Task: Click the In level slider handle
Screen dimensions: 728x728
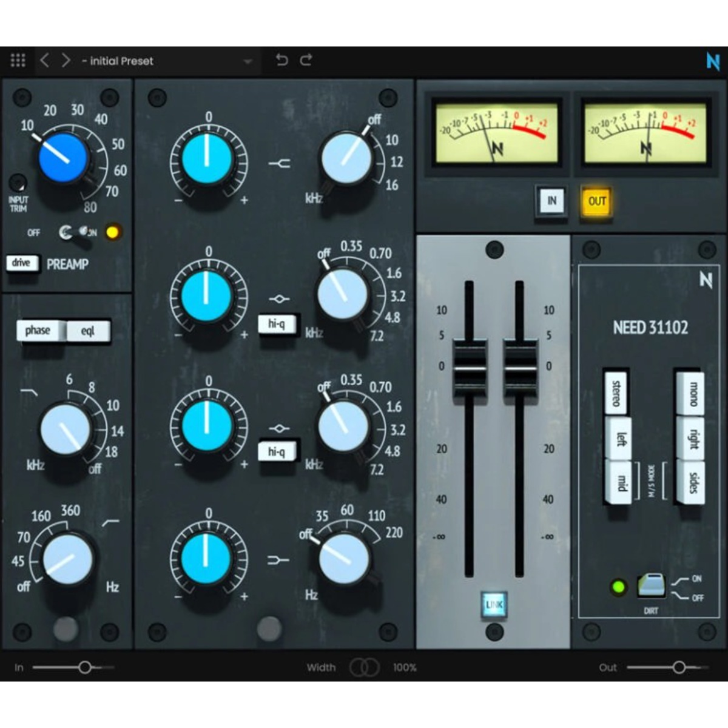Action: (84, 667)
